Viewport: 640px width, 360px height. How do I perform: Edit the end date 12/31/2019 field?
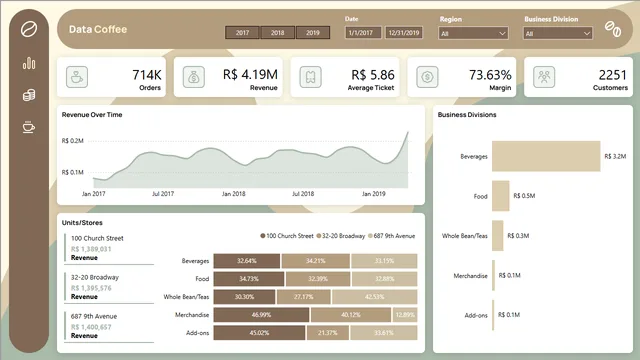(x=404, y=33)
